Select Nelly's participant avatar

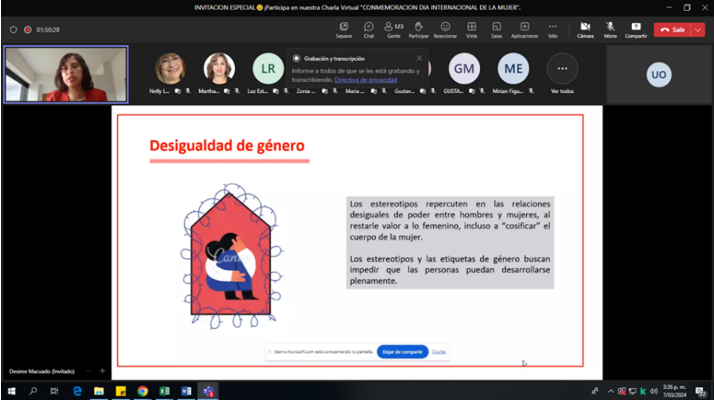170,69
